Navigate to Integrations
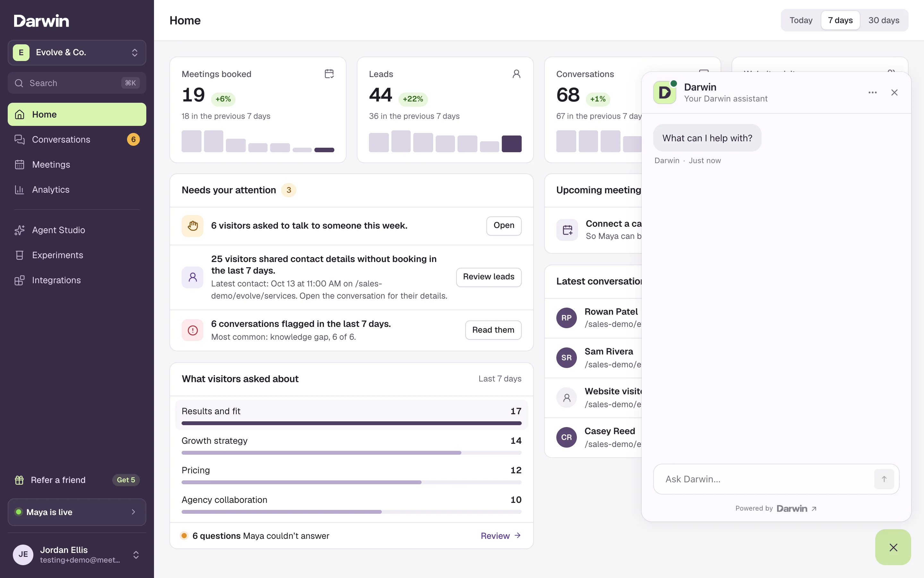Screen dimensions: 924x578 (77, 280)
